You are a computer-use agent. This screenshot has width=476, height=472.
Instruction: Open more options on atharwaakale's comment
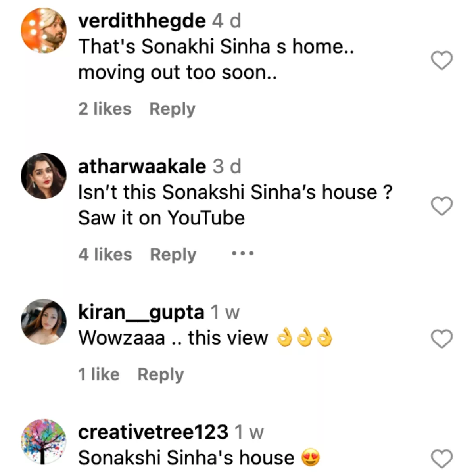point(243,253)
